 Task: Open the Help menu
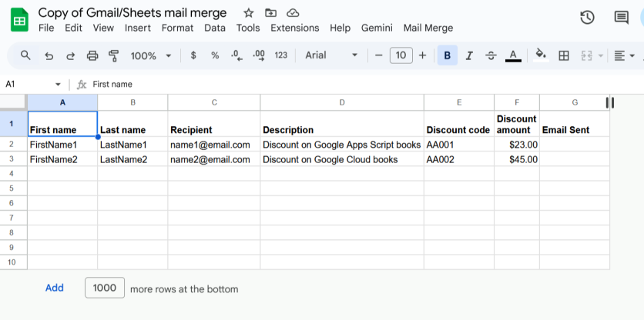[340, 28]
